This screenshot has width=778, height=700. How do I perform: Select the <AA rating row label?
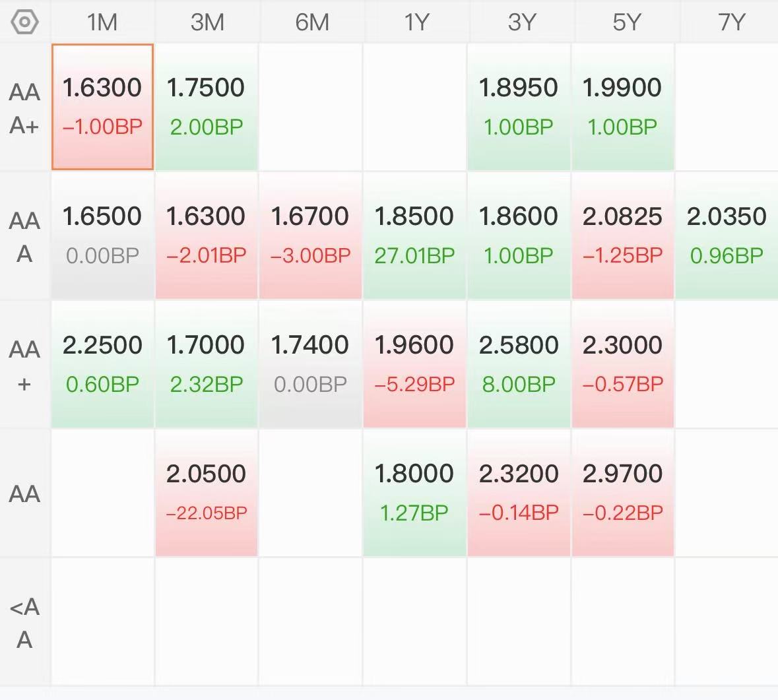tap(24, 623)
